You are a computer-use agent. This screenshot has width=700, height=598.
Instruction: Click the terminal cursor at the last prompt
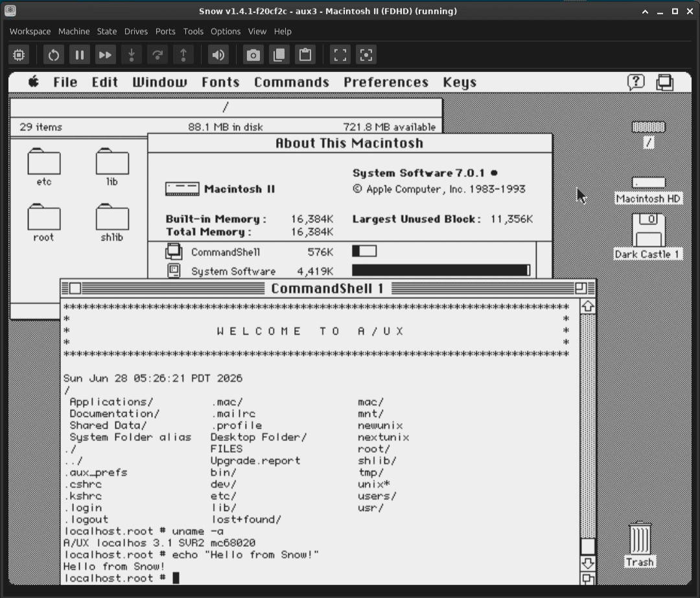[x=176, y=578]
